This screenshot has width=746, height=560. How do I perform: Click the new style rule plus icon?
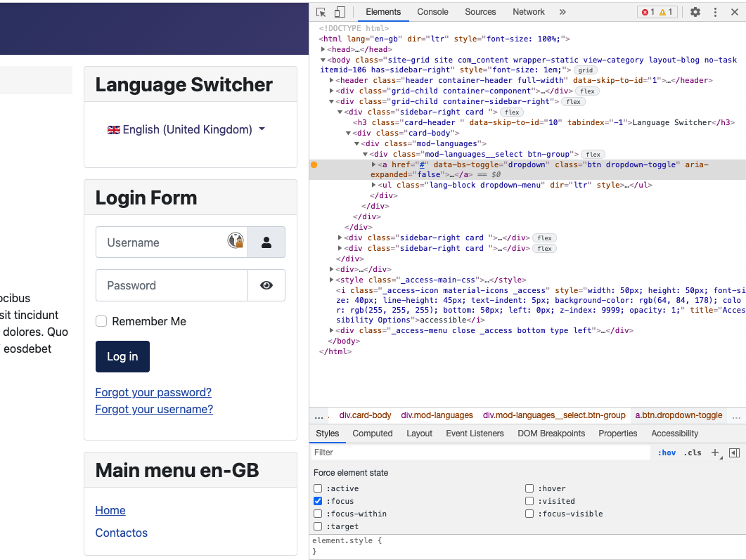pos(715,452)
